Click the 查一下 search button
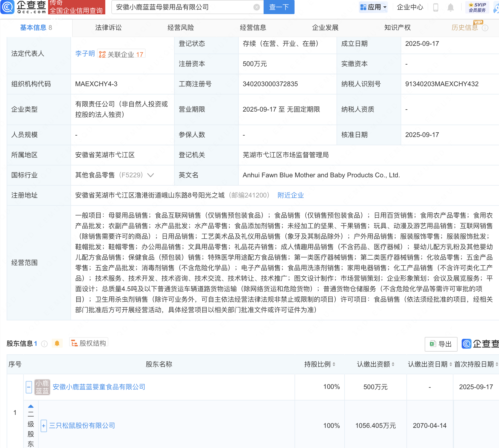Viewport: 499px width, 448px height. pos(279,7)
